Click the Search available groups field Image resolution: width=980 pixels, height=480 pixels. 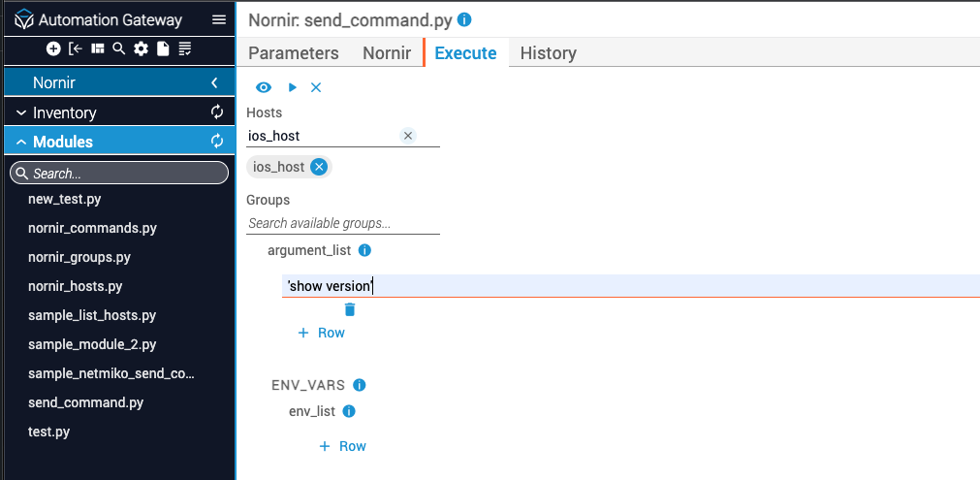(342, 223)
